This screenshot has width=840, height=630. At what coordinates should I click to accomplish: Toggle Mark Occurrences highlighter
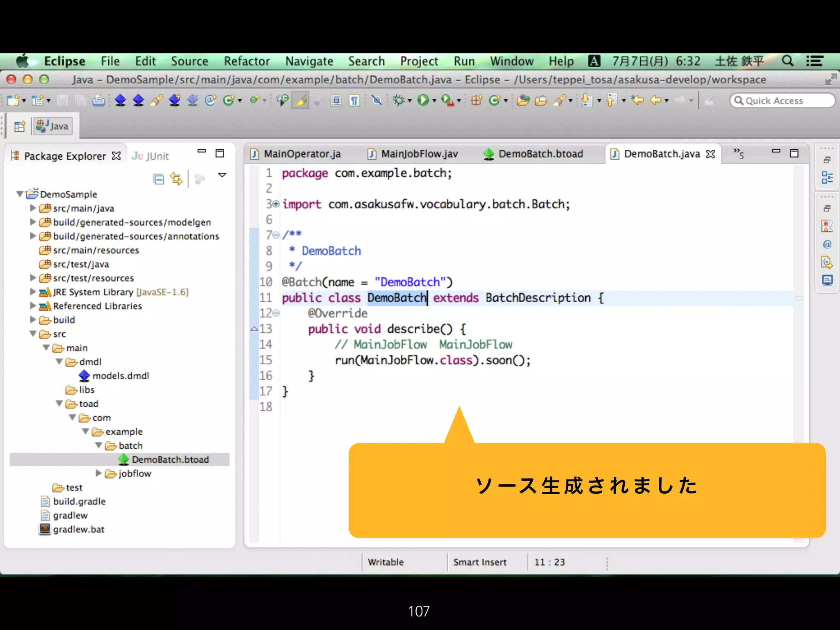pos(300,100)
